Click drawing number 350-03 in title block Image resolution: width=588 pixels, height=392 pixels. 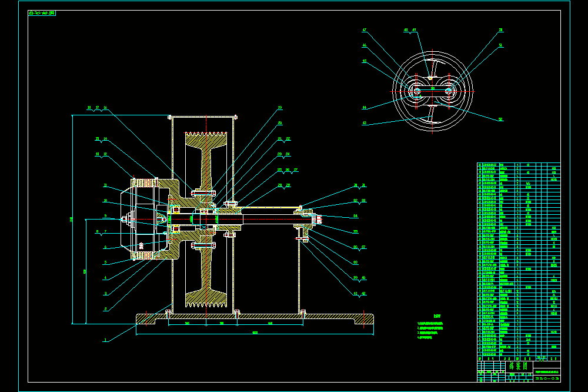547,378
